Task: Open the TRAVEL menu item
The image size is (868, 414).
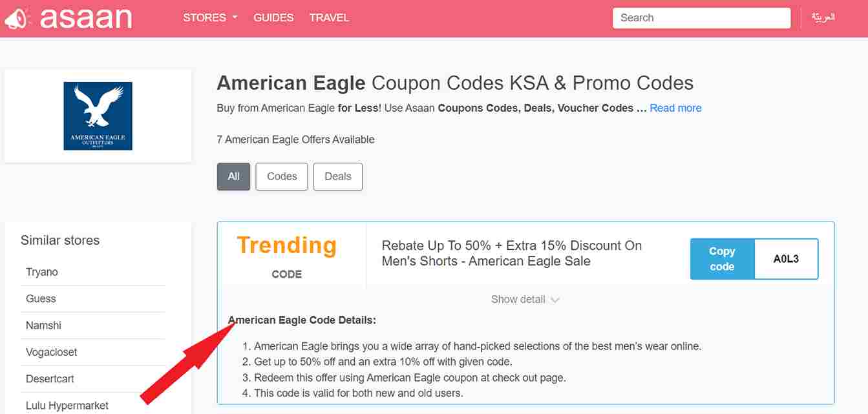Action: (329, 17)
